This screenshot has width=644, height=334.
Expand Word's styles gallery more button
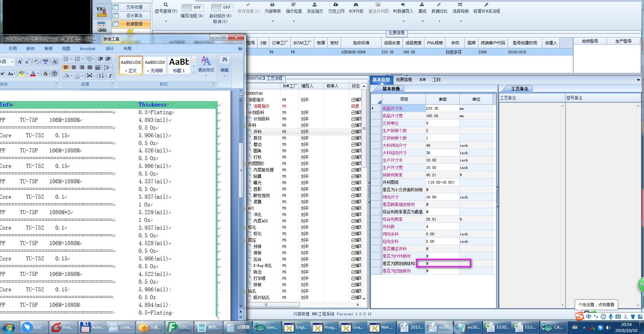tap(194, 71)
